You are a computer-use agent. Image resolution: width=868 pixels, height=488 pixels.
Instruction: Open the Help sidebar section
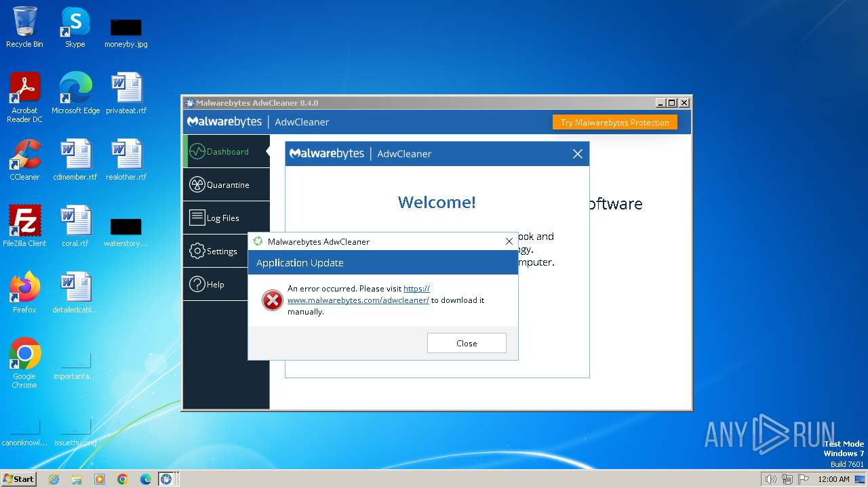point(216,284)
